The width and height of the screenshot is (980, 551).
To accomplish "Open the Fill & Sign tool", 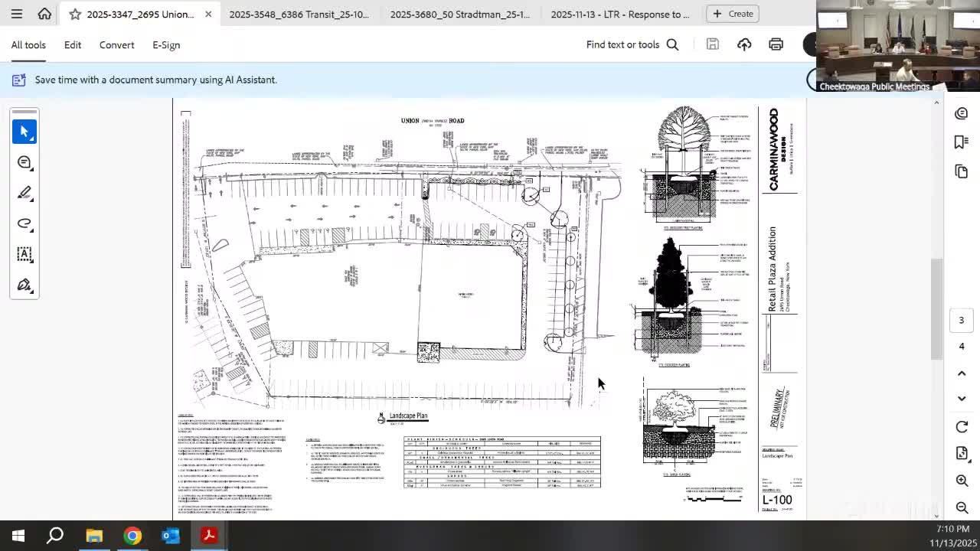I will coord(24,284).
